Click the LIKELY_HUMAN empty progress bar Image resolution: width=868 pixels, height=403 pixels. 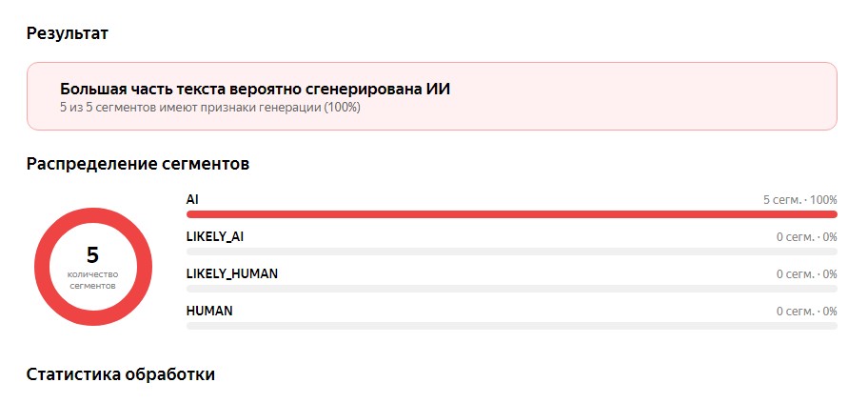coord(511,289)
